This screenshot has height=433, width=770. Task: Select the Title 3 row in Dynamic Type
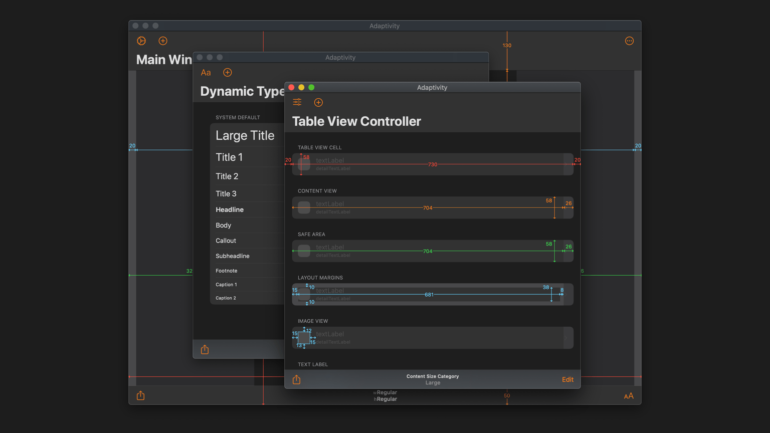coord(248,193)
